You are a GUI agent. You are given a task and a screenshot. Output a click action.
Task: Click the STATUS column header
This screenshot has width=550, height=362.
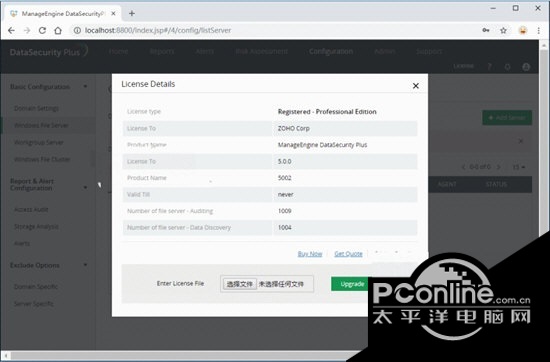(496, 184)
